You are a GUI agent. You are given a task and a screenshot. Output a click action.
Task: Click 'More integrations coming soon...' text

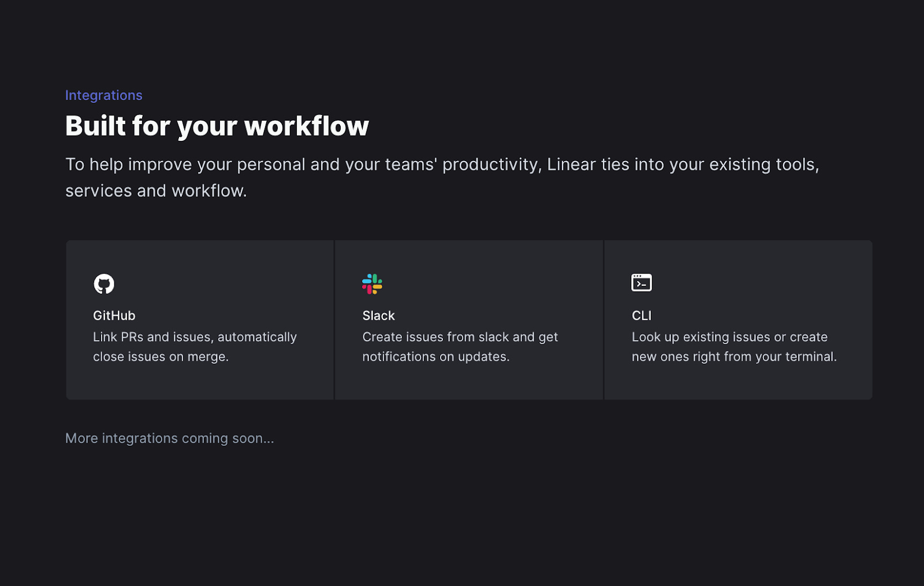click(170, 438)
